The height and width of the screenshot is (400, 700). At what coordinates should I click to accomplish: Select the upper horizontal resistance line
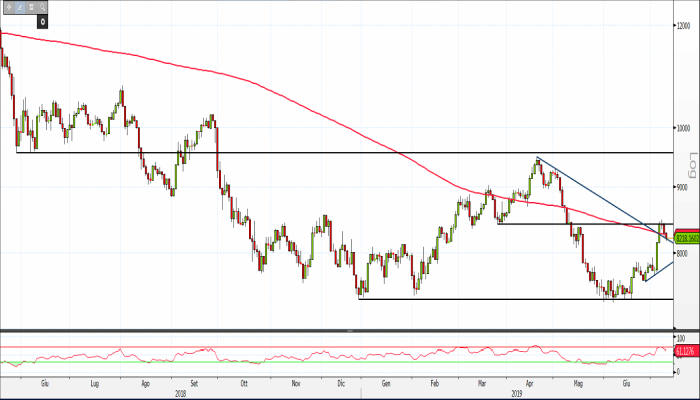click(x=300, y=153)
